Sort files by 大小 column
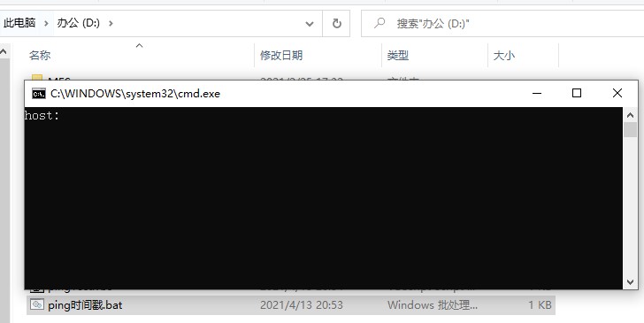The height and width of the screenshot is (323, 644). tap(503, 55)
